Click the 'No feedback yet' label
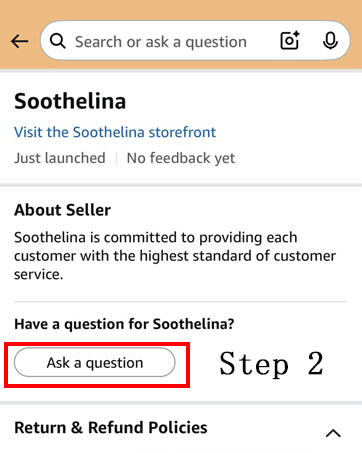This screenshot has height=453, width=362. 181,158
